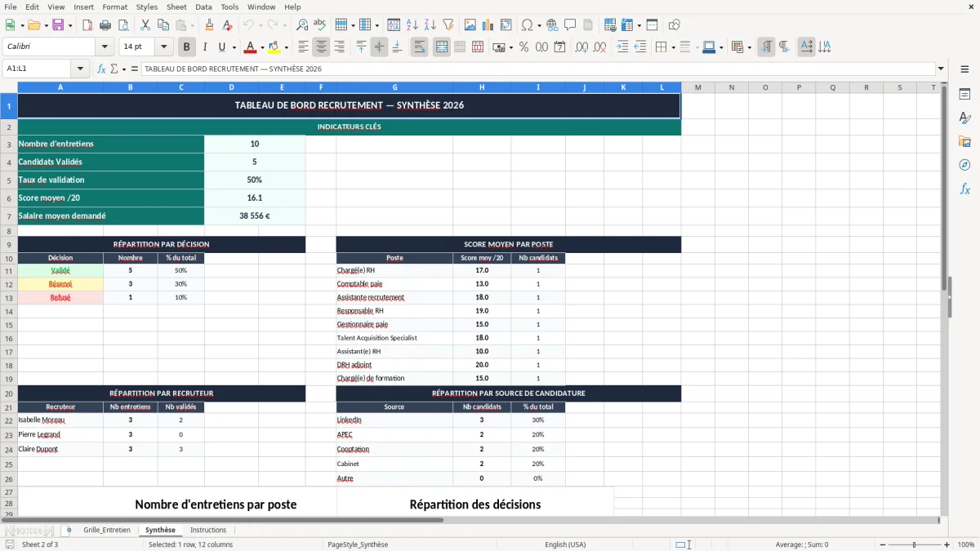Open Conditional Formatting dropdown arrow
This screenshot has height=551, width=980.
[749, 47]
